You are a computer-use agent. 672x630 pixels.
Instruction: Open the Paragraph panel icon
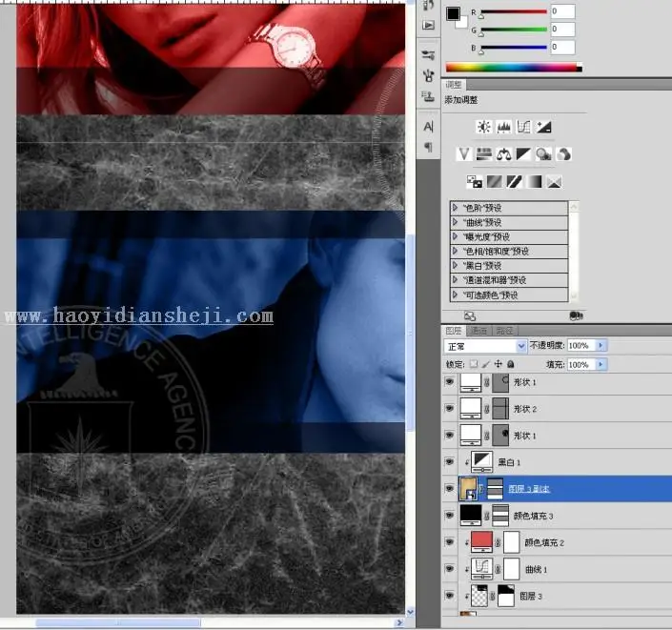[428, 147]
